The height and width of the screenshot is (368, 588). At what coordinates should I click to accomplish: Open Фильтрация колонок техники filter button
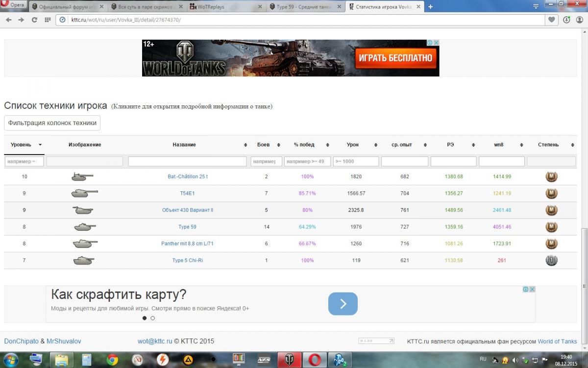[x=52, y=123]
